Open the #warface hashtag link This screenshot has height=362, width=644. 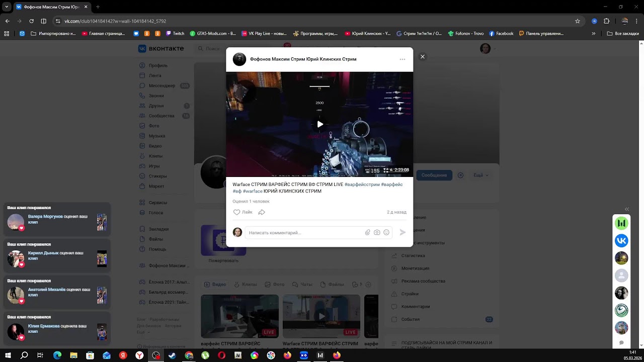click(253, 191)
